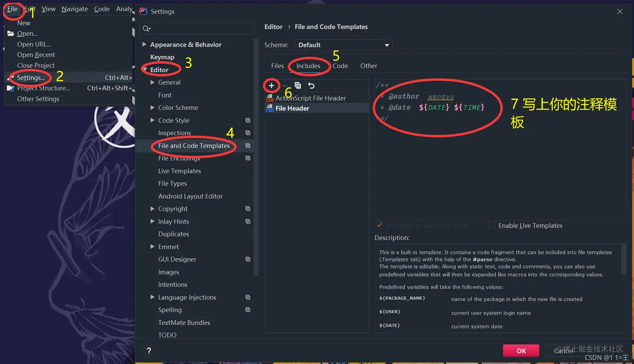Screen dimensions: 634x364
Task: Click the help question mark button
Action: [148, 351]
